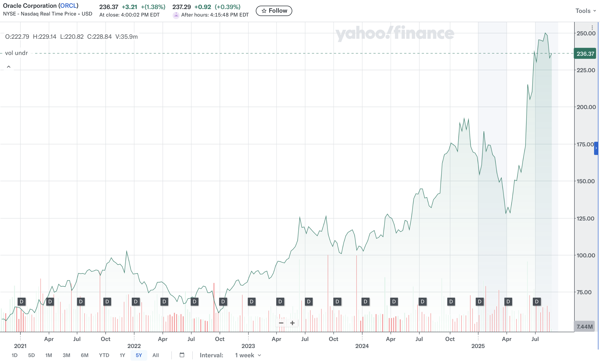Screen dimensions: 600x364
Task: Show the All time range
Action: pos(156,355)
